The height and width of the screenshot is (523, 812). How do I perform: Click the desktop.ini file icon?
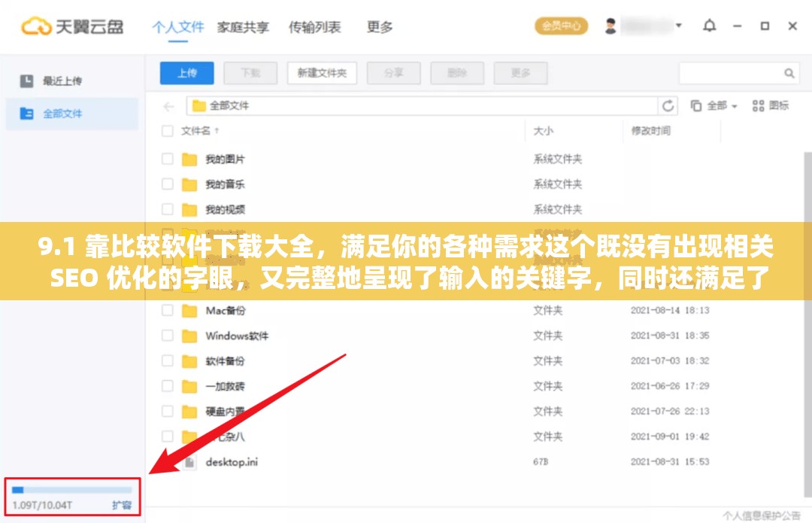190,462
